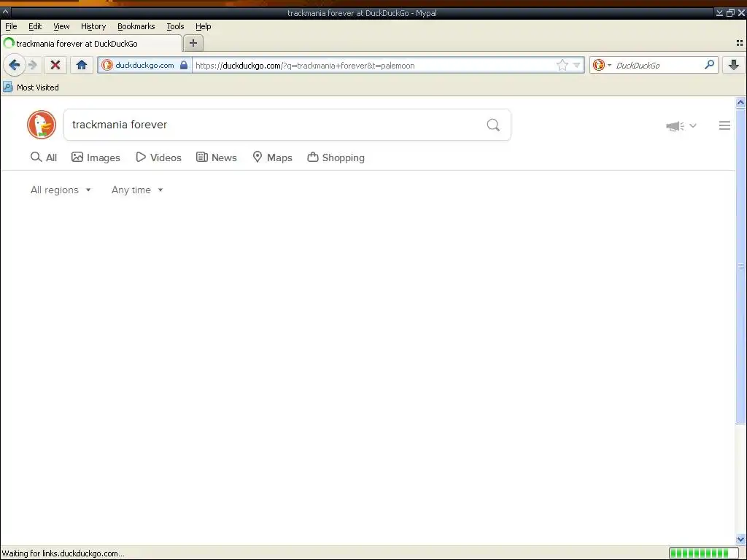Image resolution: width=747 pixels, height=560 pixels.
Task: Click the green page loading progress bar
Action: click(x=704, y=553)
